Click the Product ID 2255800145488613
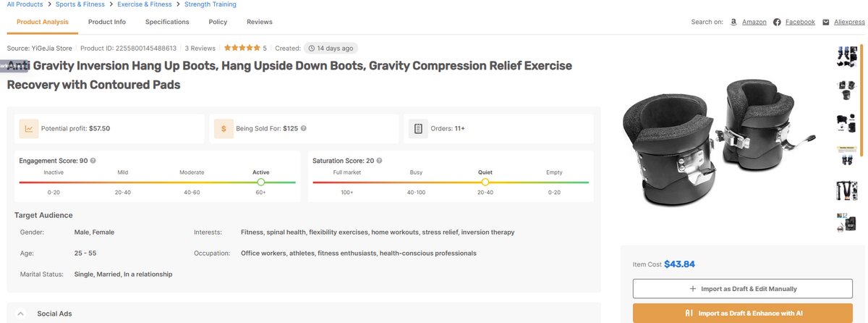Viewport: 868px width, 323px height. point(129,49)
